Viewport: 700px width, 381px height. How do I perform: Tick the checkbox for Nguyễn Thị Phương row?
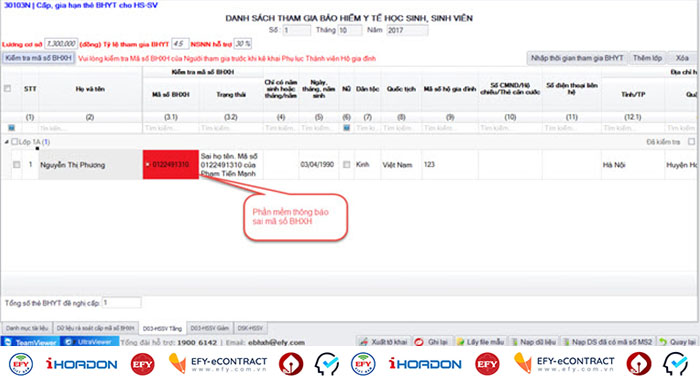tap(17, 165)
